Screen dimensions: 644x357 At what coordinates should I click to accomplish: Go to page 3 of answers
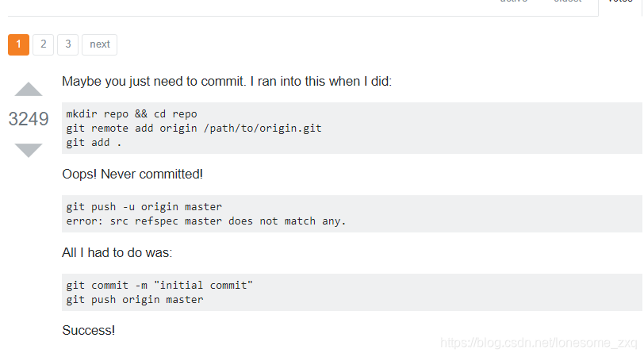tap(67, 44)
